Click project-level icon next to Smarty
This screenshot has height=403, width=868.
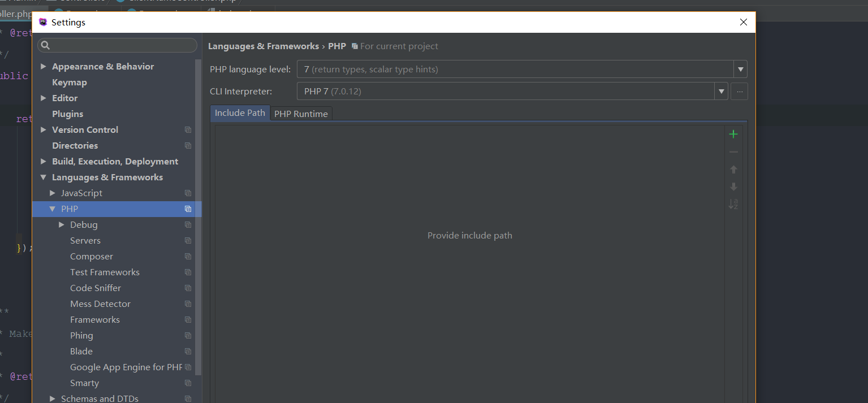188,383
